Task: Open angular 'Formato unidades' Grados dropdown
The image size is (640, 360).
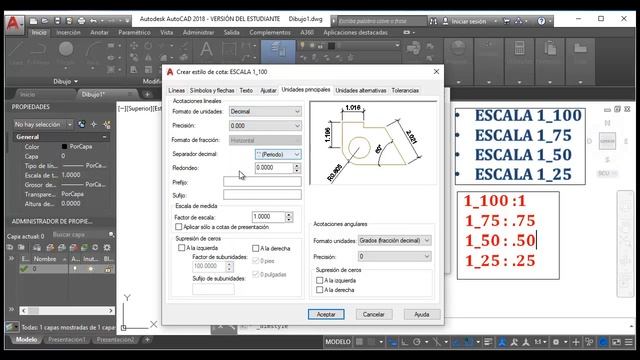Action: pyautogui.click(x=395, y=240)
